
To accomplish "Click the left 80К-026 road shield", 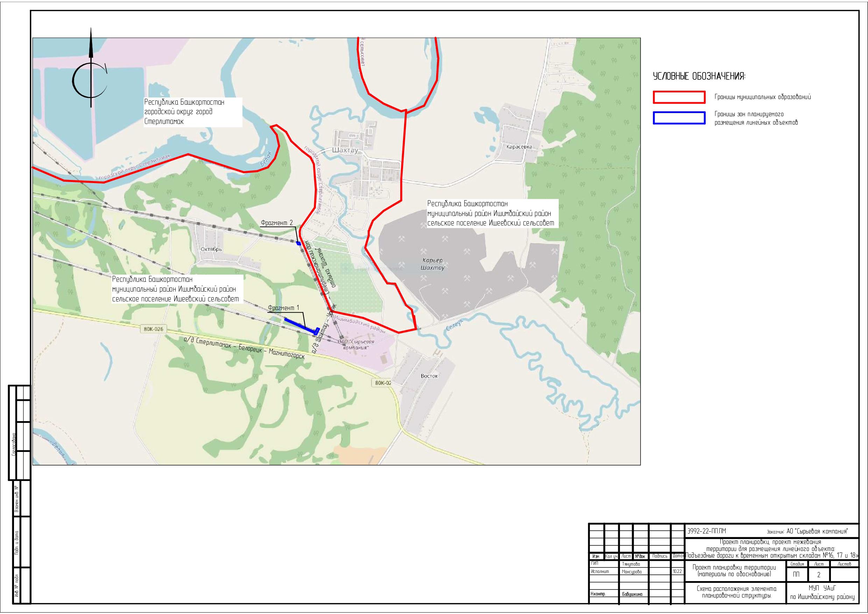I will (153, 329).
